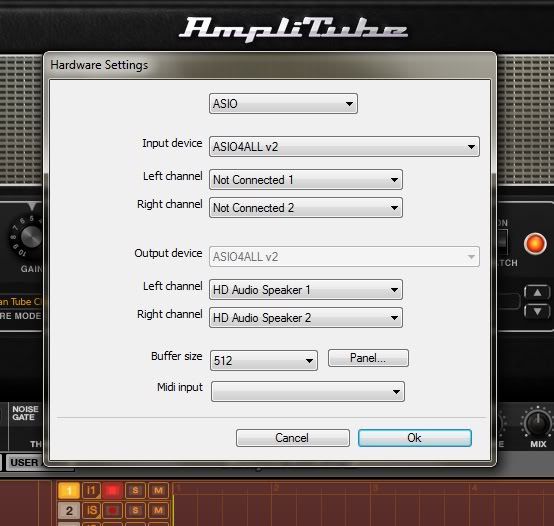Click the Hardware Settings title bar

coord(270,65)
